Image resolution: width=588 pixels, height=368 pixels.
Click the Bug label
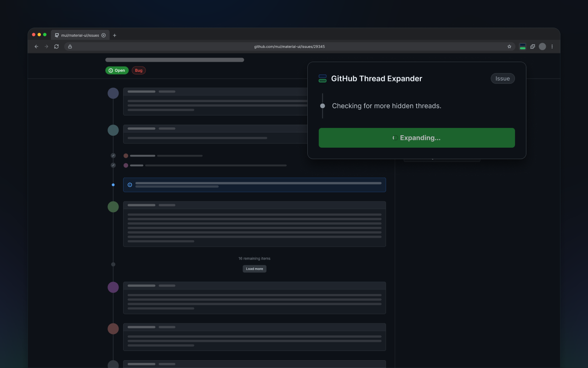(x=139, y=70)
